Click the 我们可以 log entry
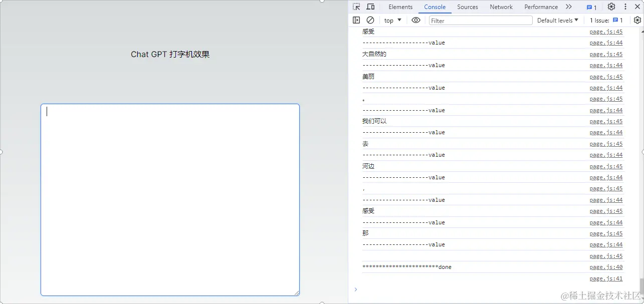The height and width of the screenshot is (304, 644). click(x=374, y=121)
